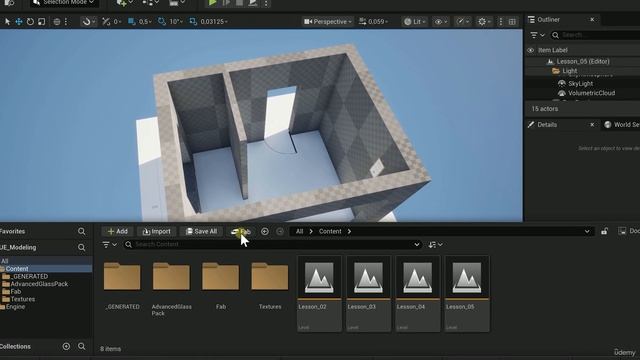640x360 pixels.
Task: Activate the Select objects arrow tool
Action: [x=7, y=22]
